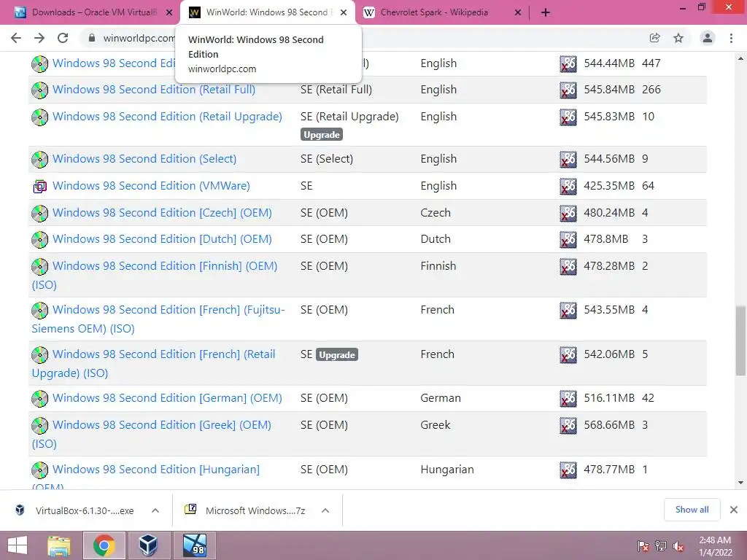Switch to Chevrolet Spark - Wikipedia tab
Viewport: 747px width, 560px height.
(434, 12)
